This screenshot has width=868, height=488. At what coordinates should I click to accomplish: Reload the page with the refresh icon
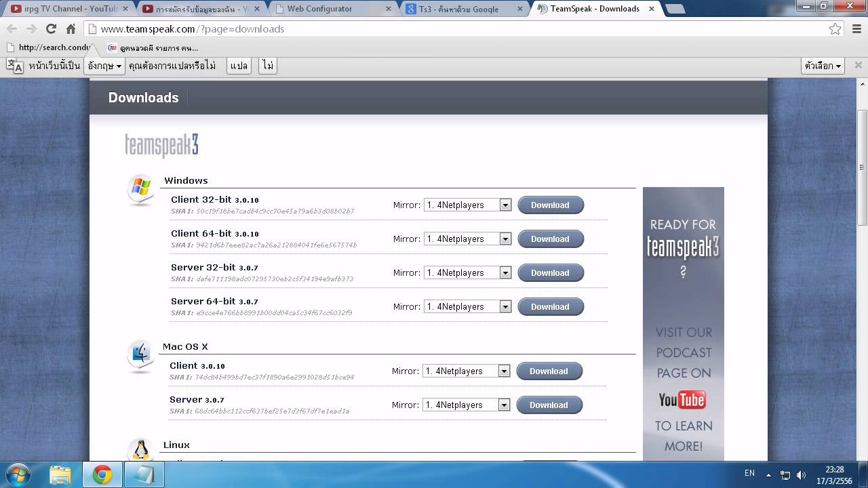51,29
